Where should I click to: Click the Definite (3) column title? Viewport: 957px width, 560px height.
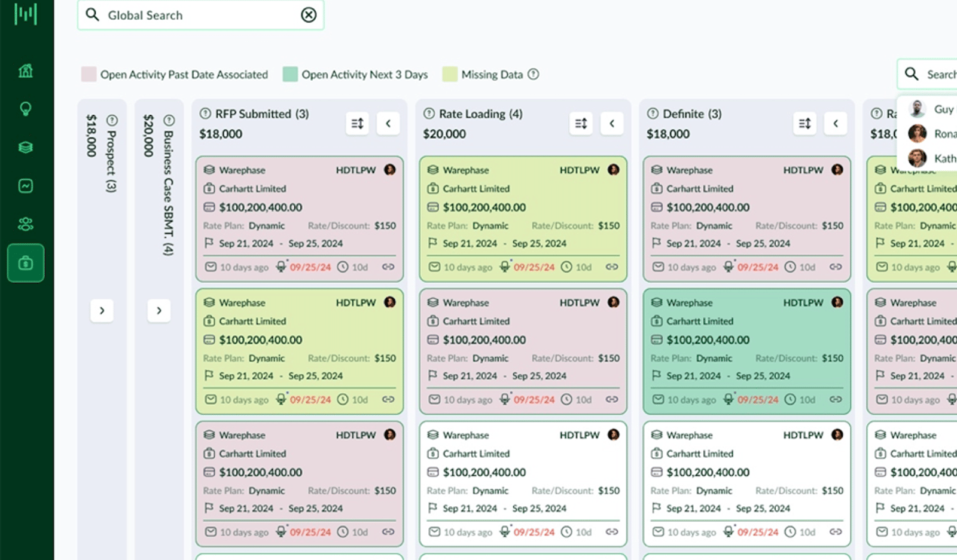pos(692,114)
